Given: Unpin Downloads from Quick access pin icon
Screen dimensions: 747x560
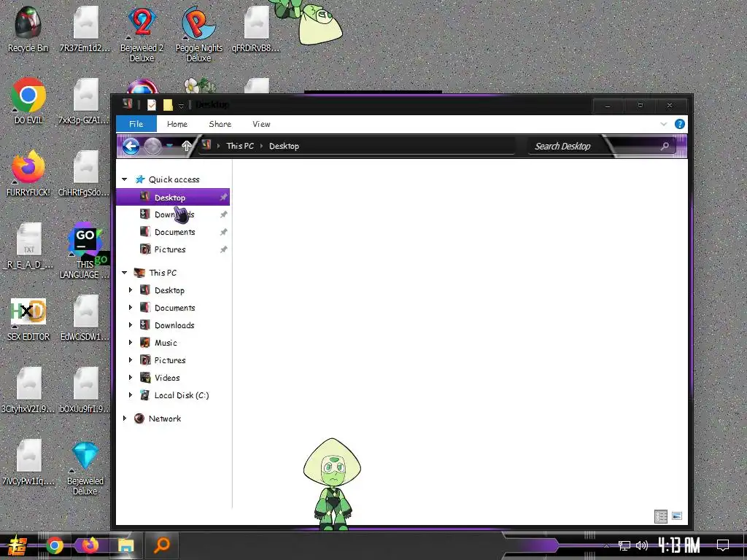Looking at the screenshot, I should (223, 215).
